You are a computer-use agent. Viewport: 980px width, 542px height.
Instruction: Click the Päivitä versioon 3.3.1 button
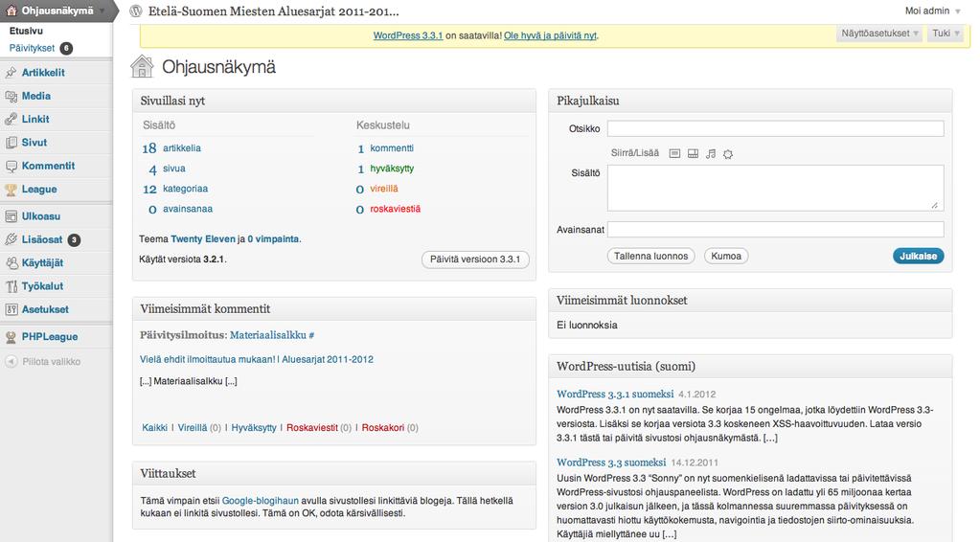point(475,260)
